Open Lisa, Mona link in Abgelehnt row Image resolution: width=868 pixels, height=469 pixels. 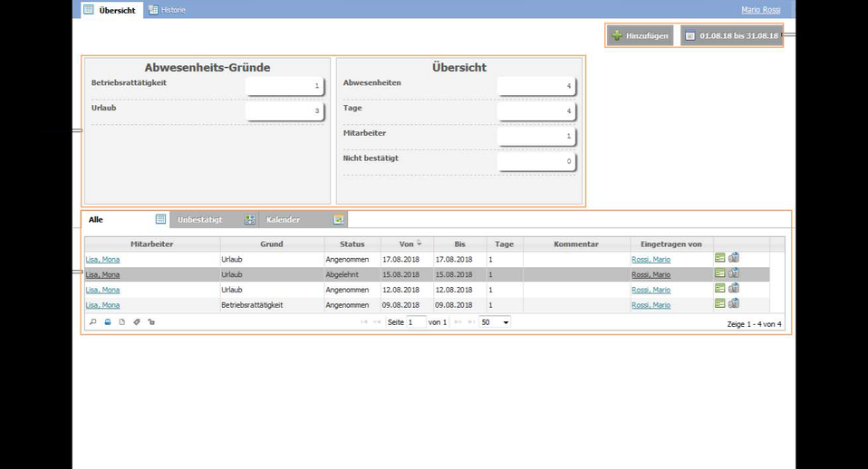click(x=102, y=275)
